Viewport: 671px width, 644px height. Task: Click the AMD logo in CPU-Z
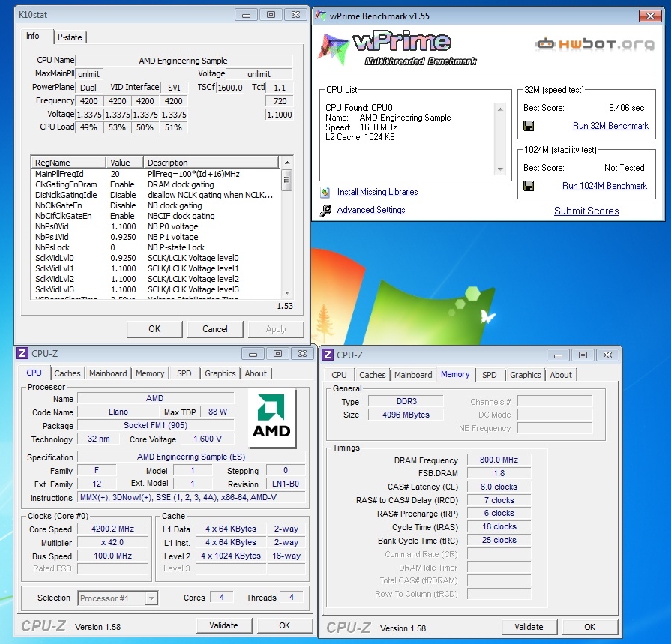coord(271,417)
